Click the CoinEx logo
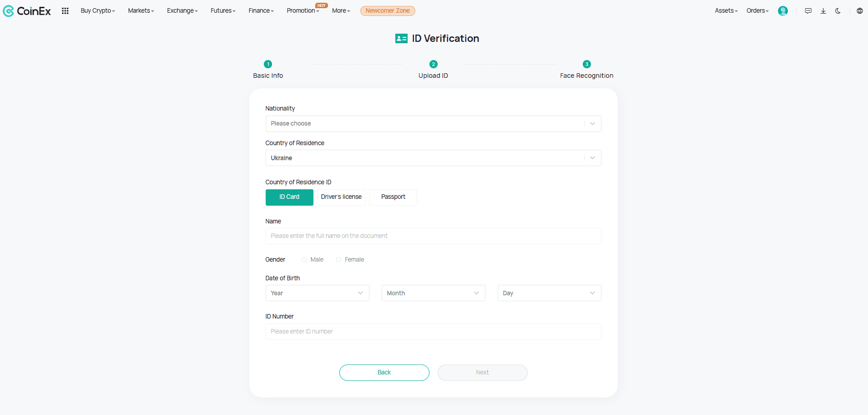Image resolution: width=868 pixels, height=415 pixels. coord(27,11)
